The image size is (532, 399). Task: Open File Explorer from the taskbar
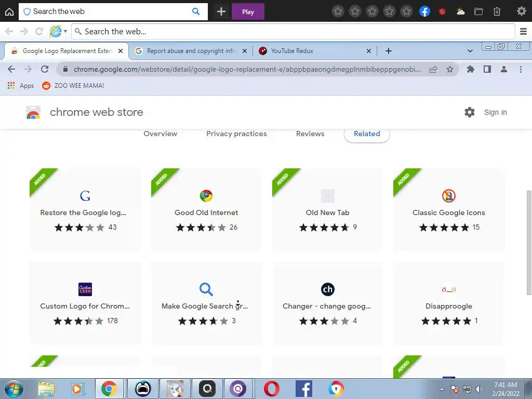coord(46,389)
